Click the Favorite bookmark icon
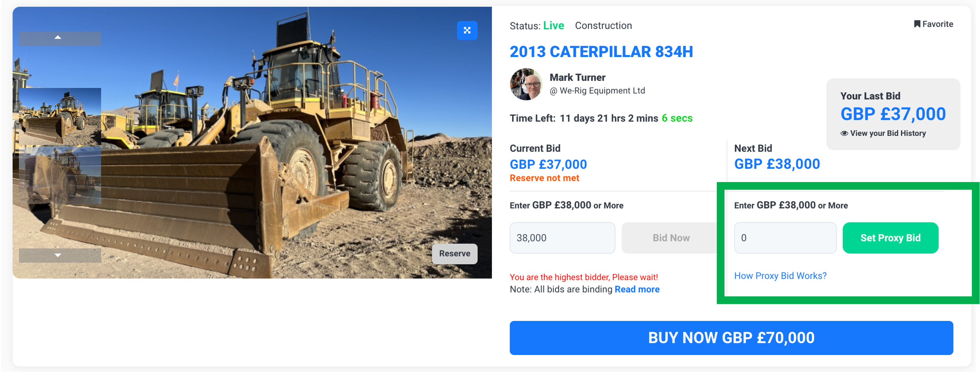Image resolution: width=980 pixels, height=372 pixels. point(917,24)
